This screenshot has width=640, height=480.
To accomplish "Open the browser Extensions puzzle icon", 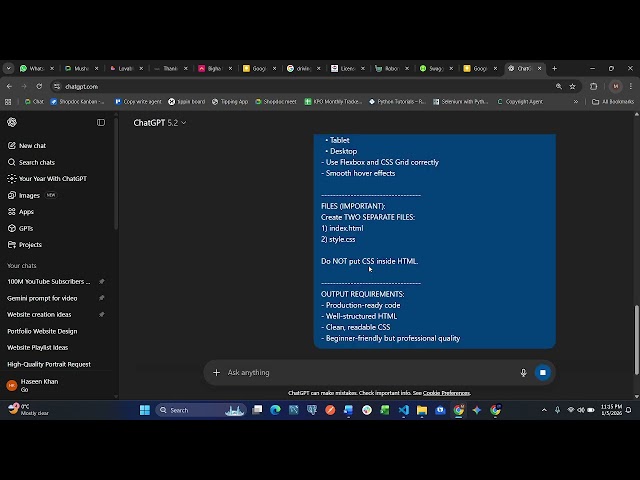I will tap(593, 87).
